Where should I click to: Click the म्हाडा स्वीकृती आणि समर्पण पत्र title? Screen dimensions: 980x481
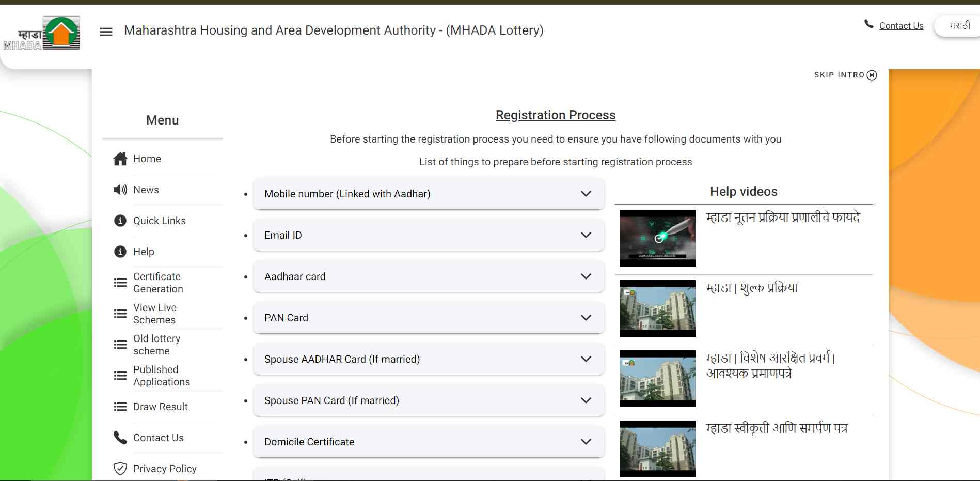[777, 428]
